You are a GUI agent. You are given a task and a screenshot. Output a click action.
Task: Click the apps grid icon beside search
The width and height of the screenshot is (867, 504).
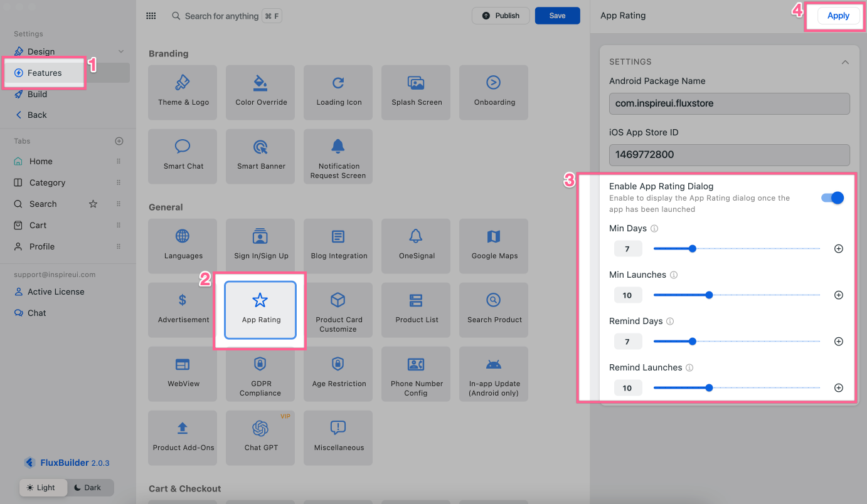point(151,16)
